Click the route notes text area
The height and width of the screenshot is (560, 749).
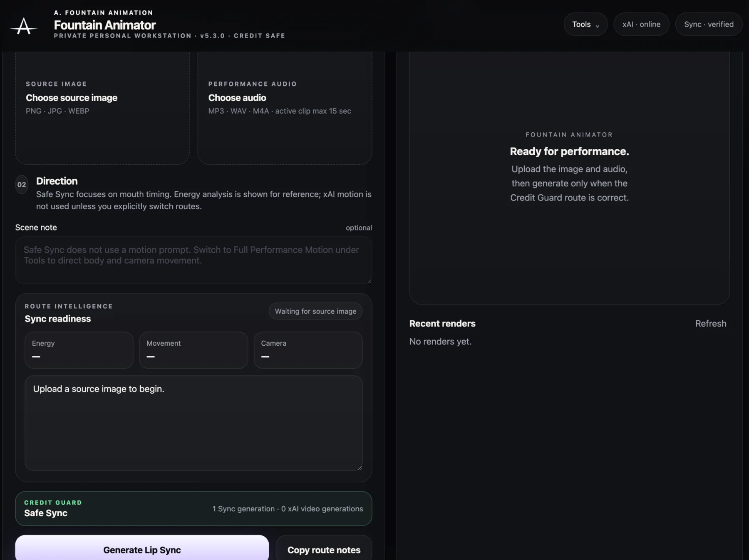[193, 423]
